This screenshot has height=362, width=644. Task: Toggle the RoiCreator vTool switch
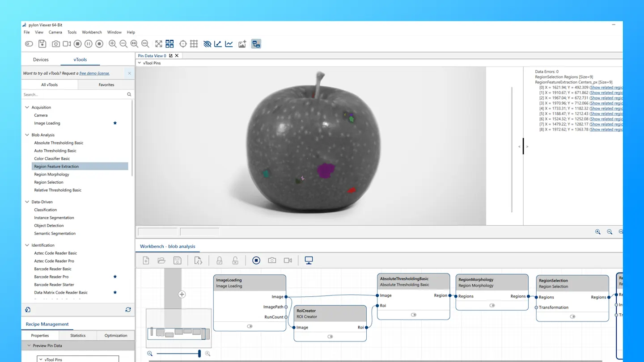click(x=330, y=337)
